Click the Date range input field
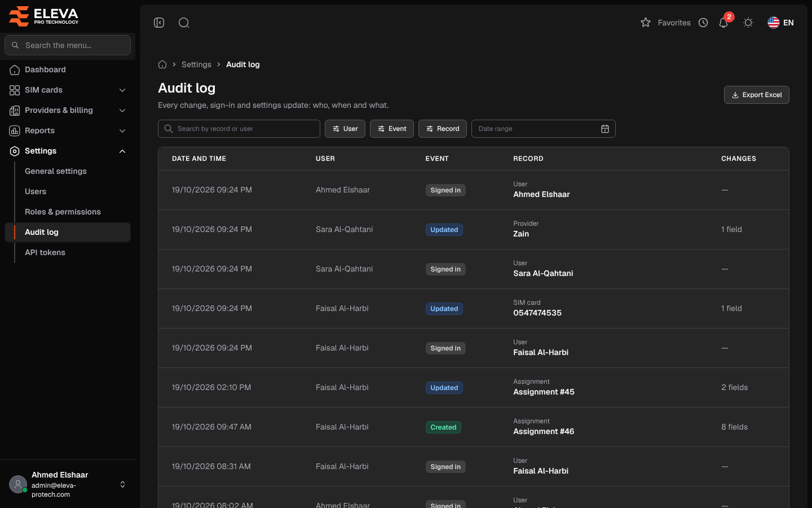This screenshot has width=812, height=508. coord(544,129)
